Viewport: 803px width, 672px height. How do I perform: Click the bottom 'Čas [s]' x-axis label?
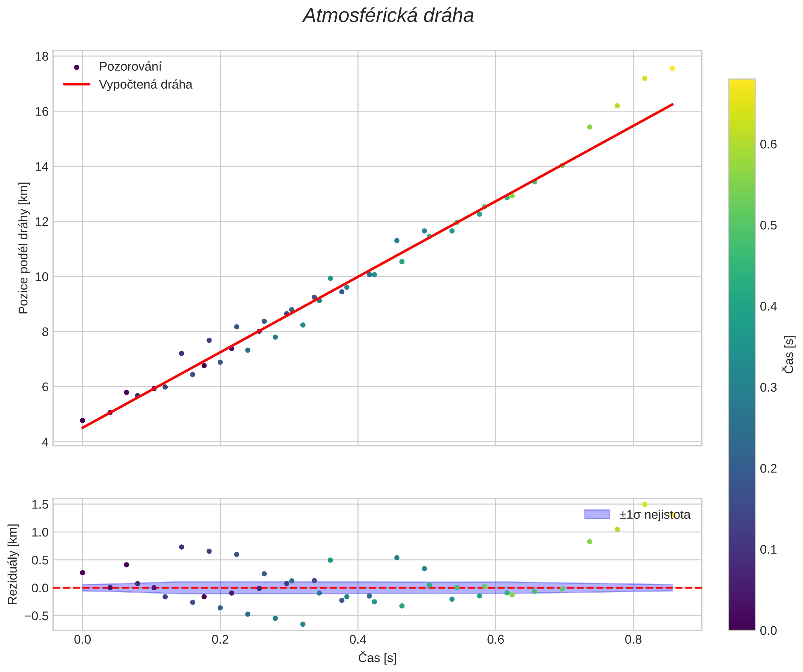click(377, 658)
